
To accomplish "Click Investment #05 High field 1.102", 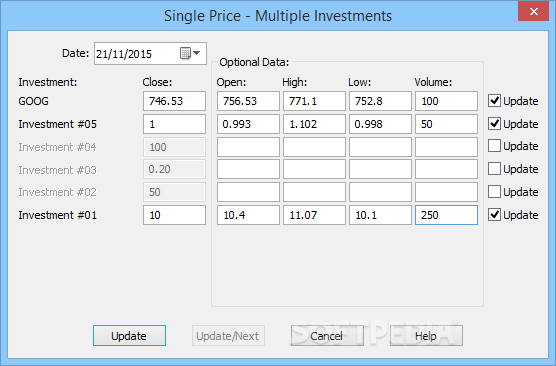I will 314,124.
